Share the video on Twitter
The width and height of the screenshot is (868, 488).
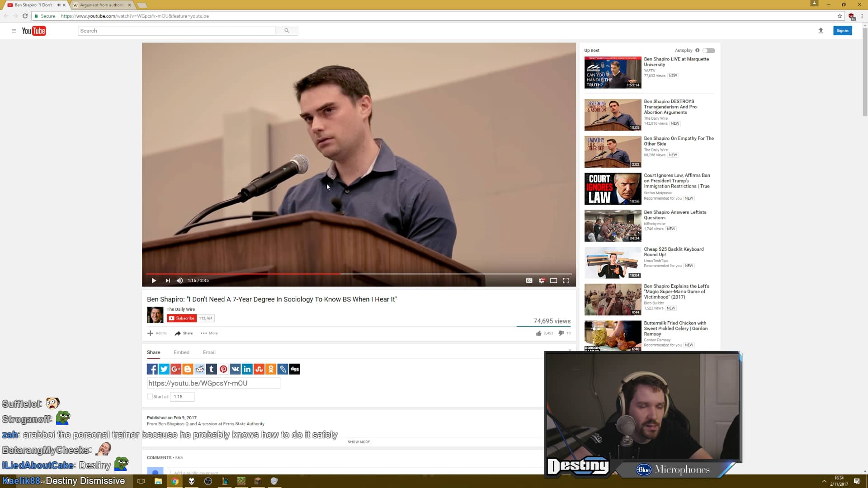pyautogui.click(x=164, y=369)
